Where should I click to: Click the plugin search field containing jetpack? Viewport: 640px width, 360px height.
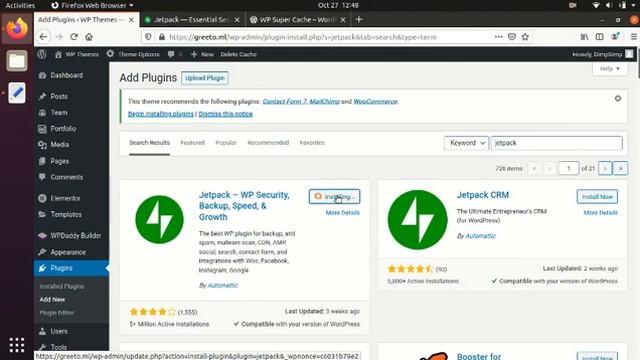pos(557,143)
